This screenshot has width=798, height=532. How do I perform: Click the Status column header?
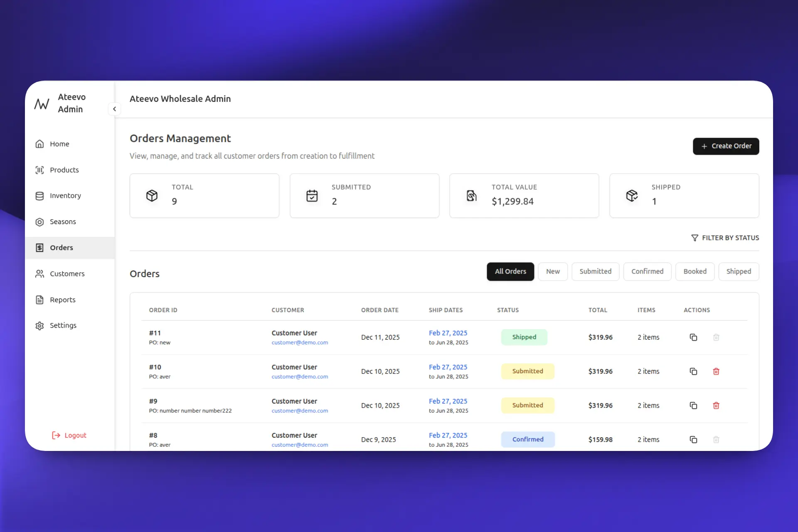(x=508, y=310)
